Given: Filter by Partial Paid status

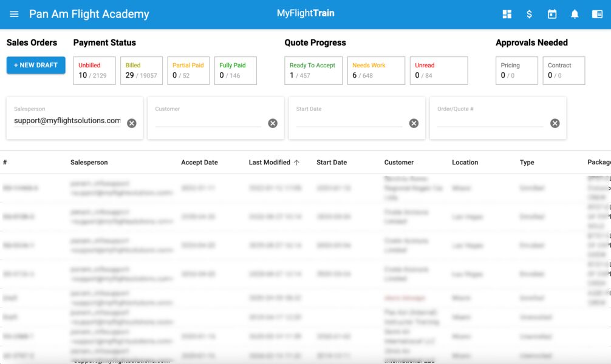Looking at the screenshot, I should click(189, 70).
